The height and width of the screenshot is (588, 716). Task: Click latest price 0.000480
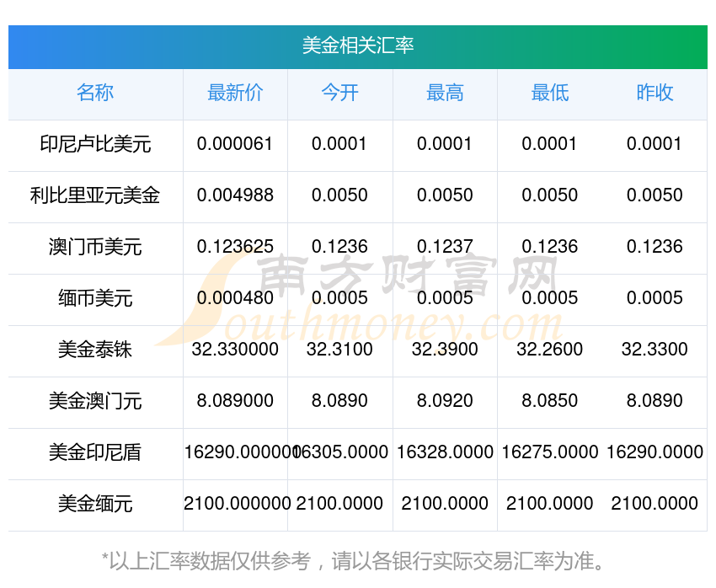pyautogui.click(x=235, y=298)
